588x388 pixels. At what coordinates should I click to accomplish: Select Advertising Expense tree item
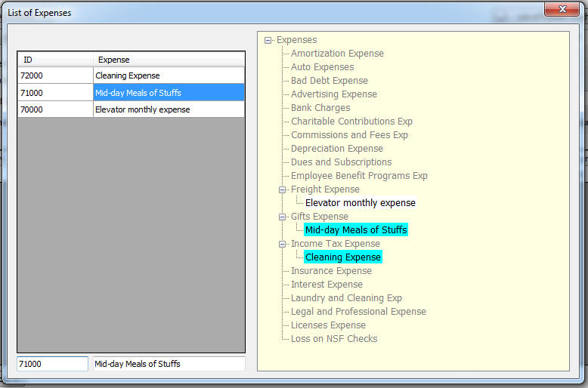point(334,94)
